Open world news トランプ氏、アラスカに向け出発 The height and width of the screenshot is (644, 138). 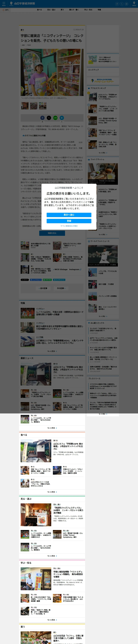[x=108, y=272]
